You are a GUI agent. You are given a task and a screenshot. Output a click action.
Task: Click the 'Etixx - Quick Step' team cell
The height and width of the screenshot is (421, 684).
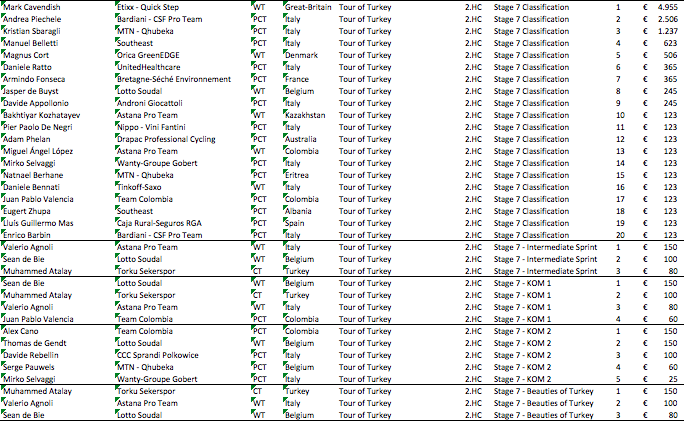coord(148,7)
